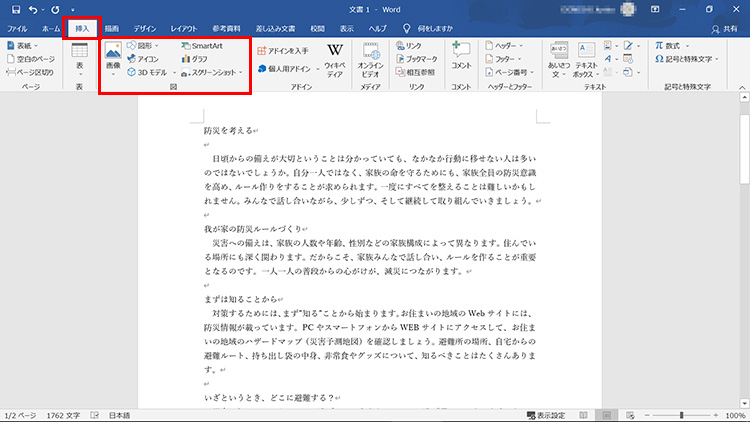Screen dimensions: 750x422
Task: Switch to the デザイン (Design) tab
Action: (x=145, y=30)
